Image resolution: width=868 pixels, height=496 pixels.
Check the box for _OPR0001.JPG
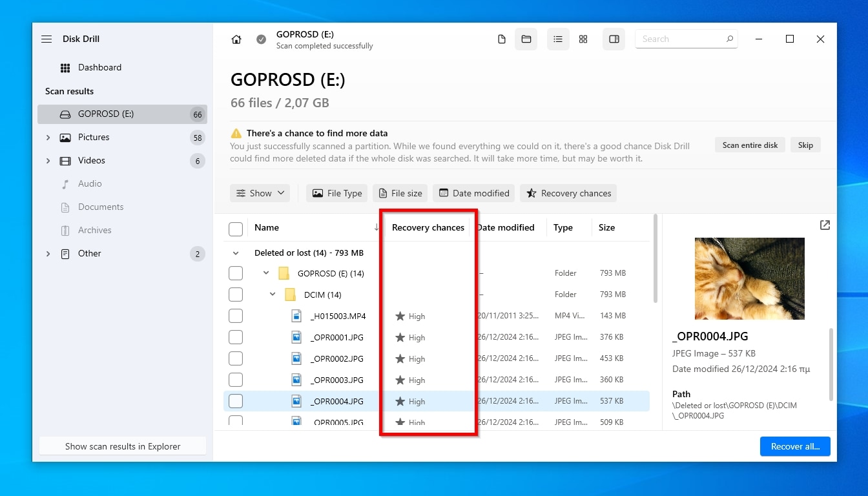[236, 337]
